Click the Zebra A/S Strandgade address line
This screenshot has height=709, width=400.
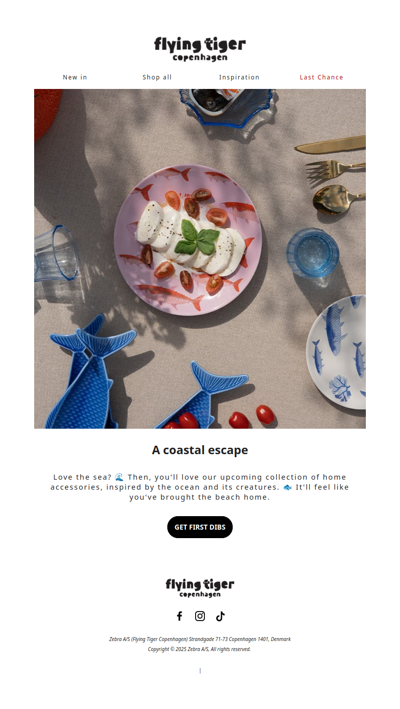(200, 639)
